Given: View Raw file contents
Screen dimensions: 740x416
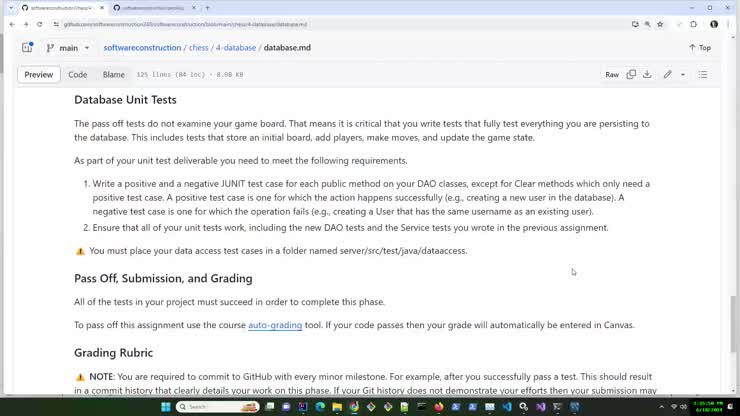Looking at the screenshot, I should 612,75.
